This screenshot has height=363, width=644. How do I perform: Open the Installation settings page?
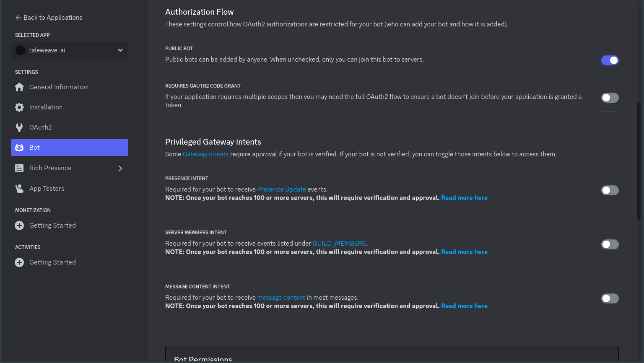pyautogui.click(x=46, y=107)
